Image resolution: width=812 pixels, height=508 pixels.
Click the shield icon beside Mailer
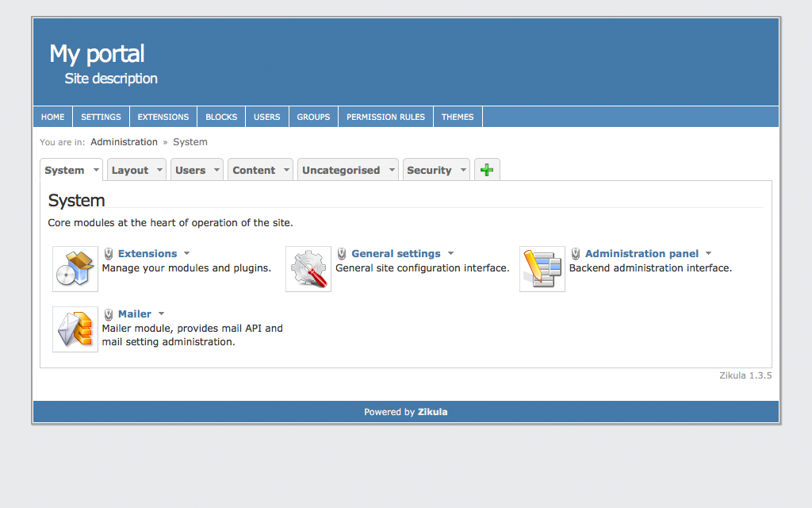point(109,314)
